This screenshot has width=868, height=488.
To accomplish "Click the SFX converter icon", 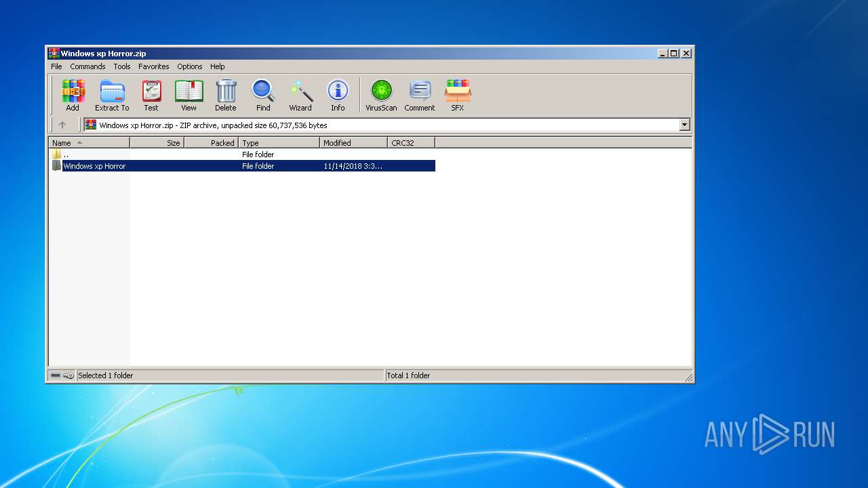I will [458, 95].
